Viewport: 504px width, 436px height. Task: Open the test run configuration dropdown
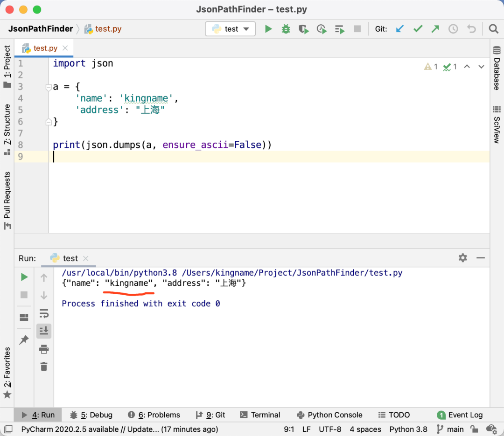231,29
